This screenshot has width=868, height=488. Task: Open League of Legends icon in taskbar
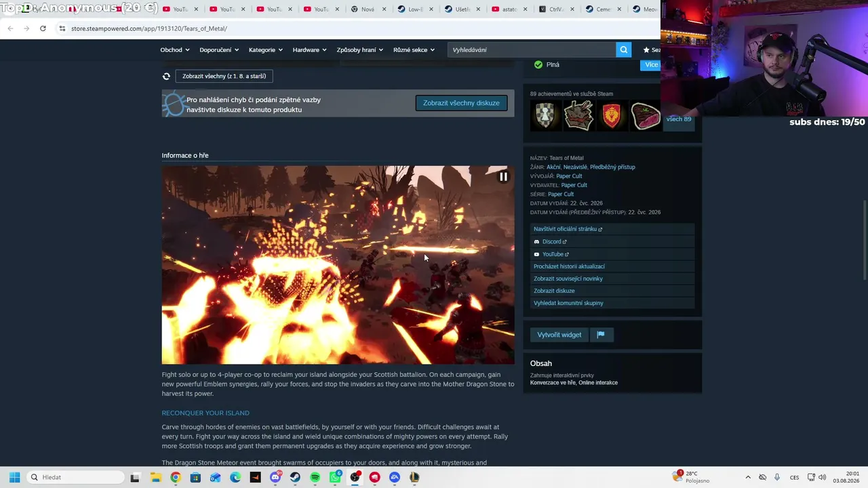point(414,477)
